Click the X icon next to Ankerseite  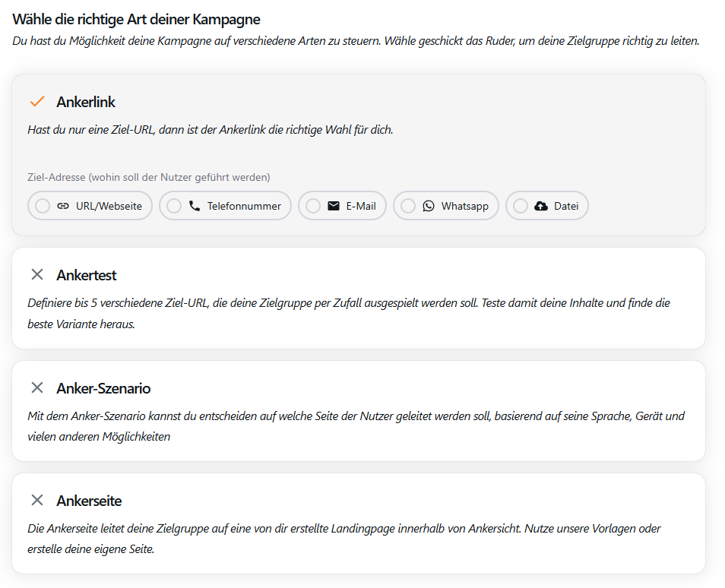point(37,500)
